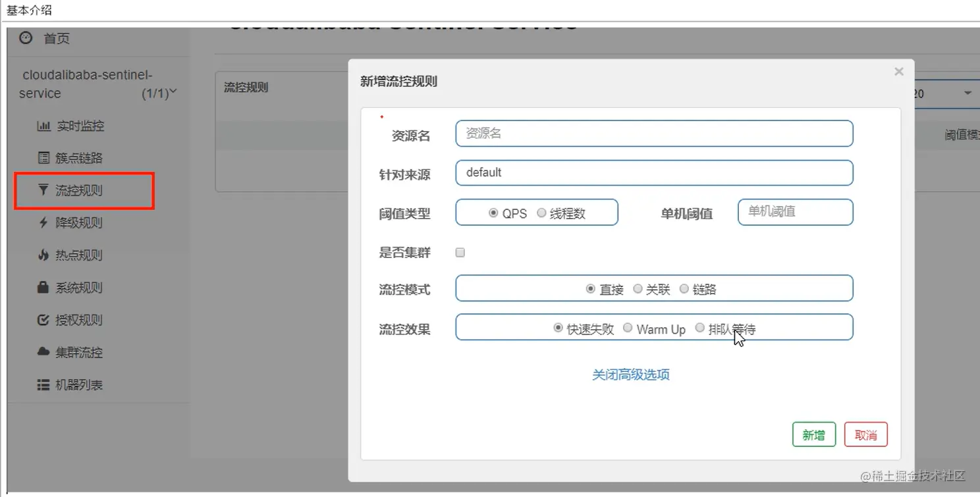
Task: Click the 新增流控规则 dialog title
Action: click(398, 81)
